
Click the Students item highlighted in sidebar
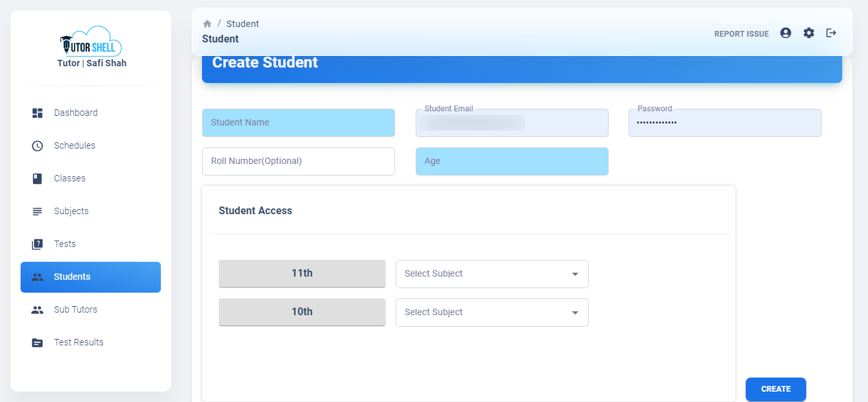[90, 277]
